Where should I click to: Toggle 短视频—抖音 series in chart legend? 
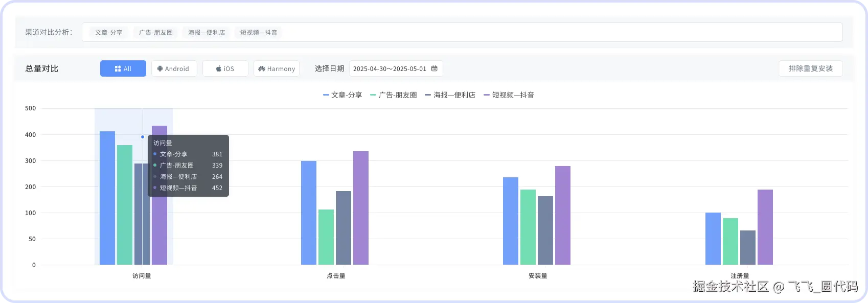pyautogui.click(x=509, y=95)
